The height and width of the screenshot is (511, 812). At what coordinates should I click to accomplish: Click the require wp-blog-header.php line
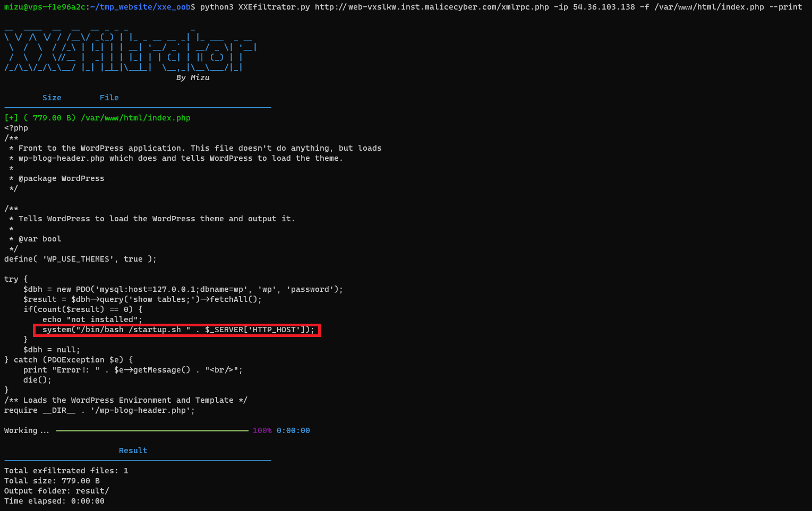(x=100, y=410)
